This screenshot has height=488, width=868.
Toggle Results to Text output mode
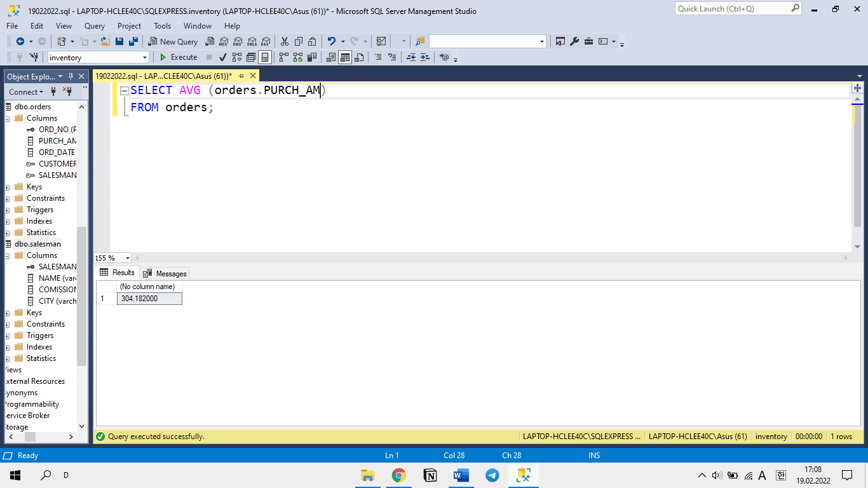[331, 57]
